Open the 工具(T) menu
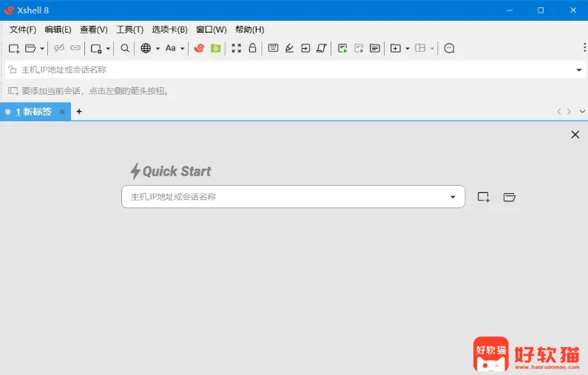588x375 pixels. coord(129,30)
